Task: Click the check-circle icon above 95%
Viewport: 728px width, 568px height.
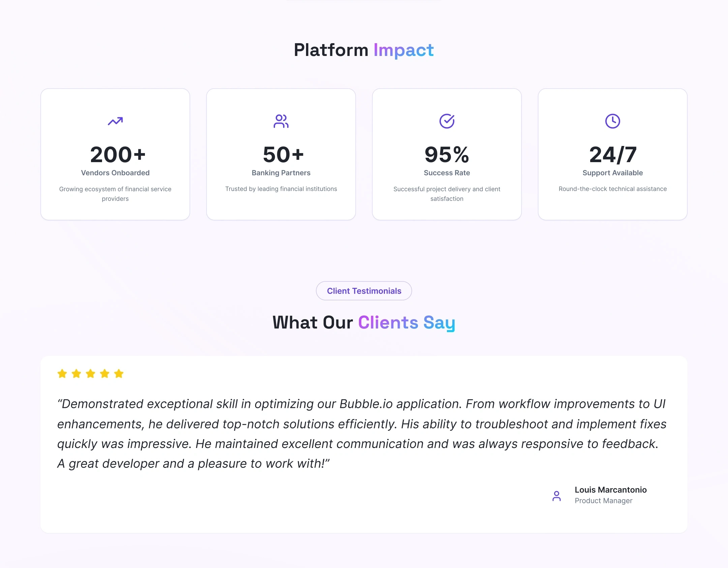Action: (x=447, y=121)
